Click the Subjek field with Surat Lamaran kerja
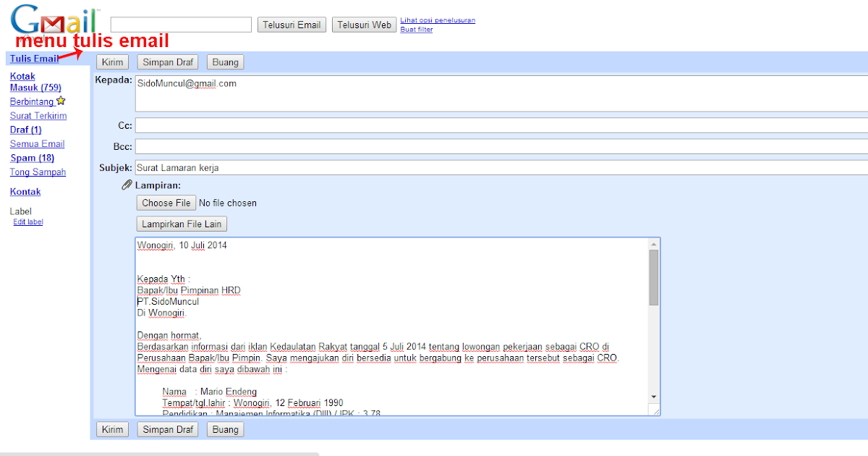Viewport: 868px width, 456px height. pos(501,168)
